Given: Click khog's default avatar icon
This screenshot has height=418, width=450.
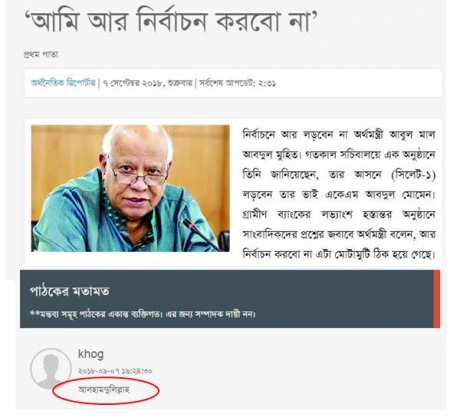Looking at the screenshot, I should (51, 369).
